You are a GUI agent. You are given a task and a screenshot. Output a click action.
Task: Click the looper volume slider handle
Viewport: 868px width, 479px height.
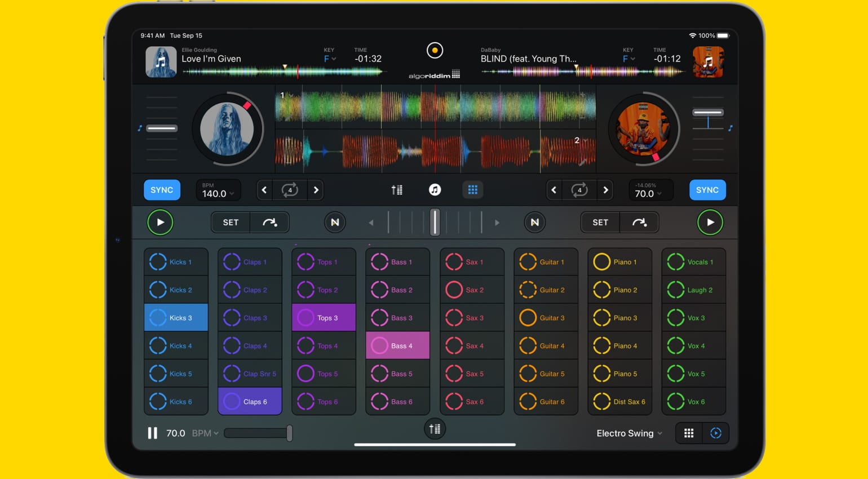point(289,433)
